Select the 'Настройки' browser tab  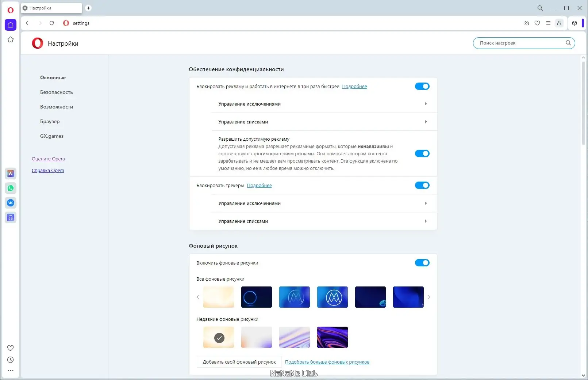point(51,8)
